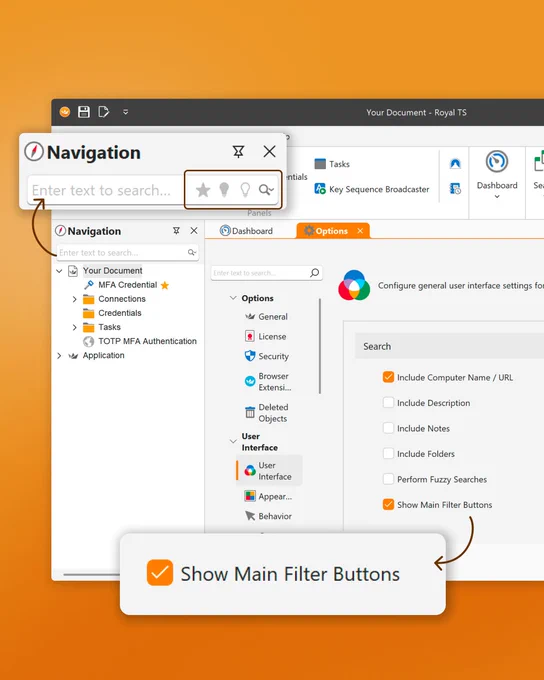This screenshot has height=680, width=544.
Task: Select the MFA Credential tree item
Action: click(x=128, y=285)
